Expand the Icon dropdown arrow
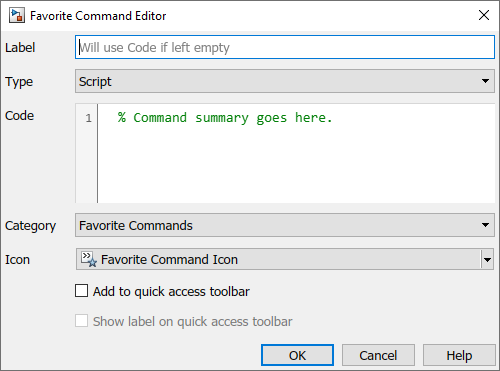Screen dimensions: 500x371 (x=487, y=259)
